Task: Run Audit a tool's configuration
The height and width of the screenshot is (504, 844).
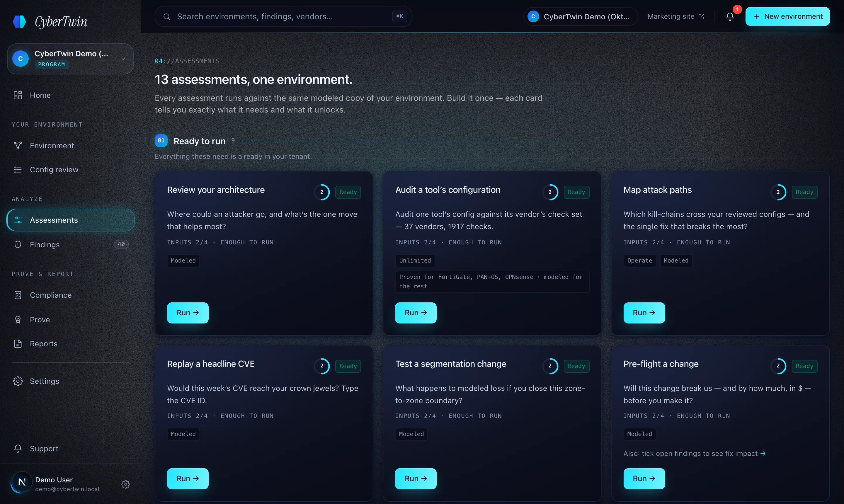Action: pos(415,312)
